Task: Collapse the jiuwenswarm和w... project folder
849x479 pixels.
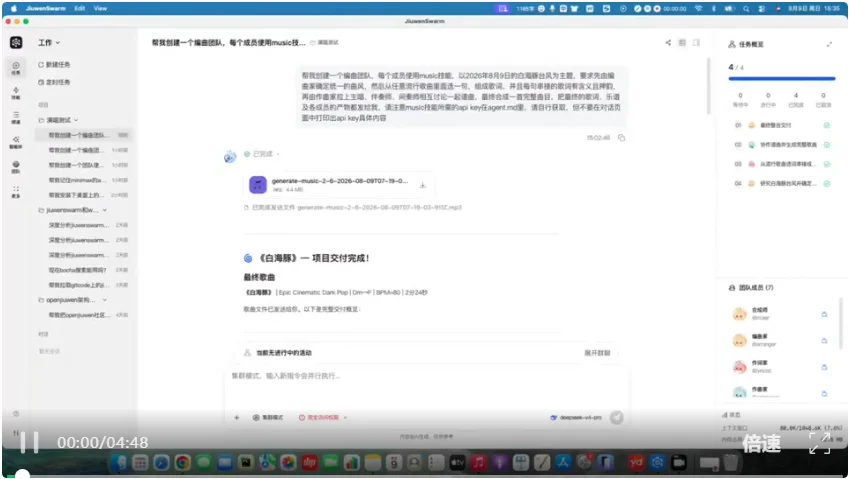Action: coord(105,210)
